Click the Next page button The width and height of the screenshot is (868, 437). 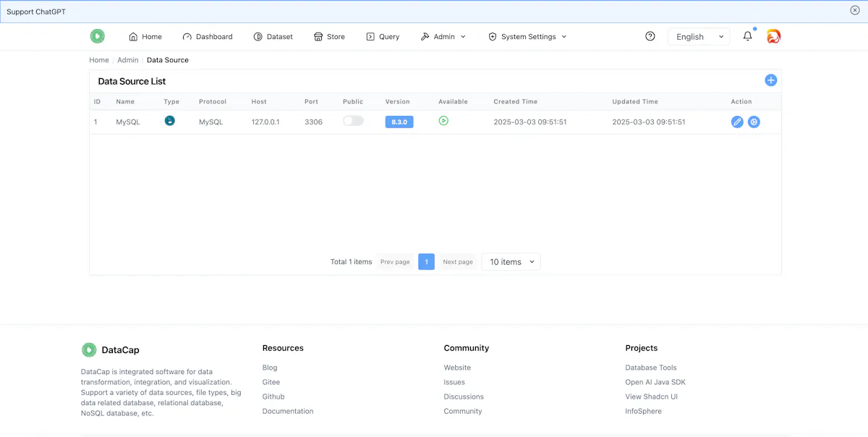point(458,262)
